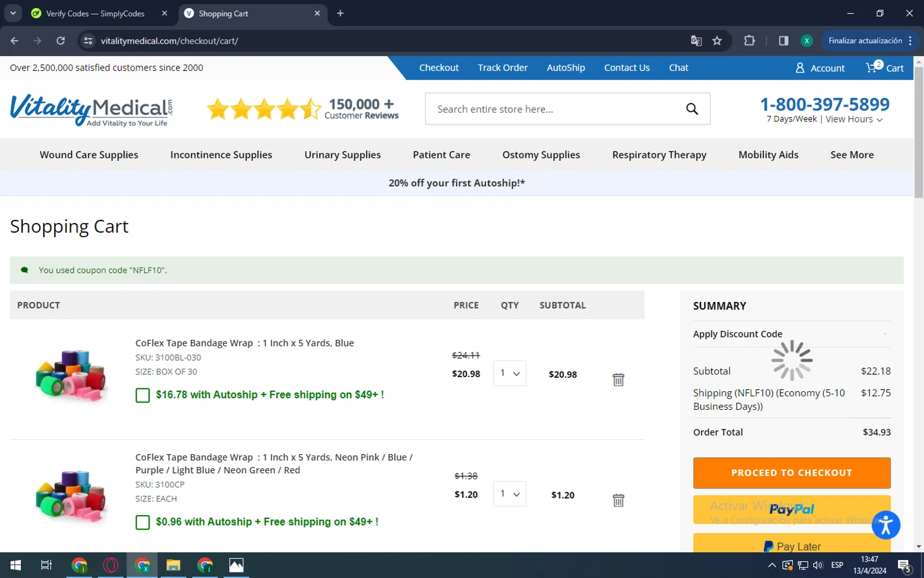The height and width of the screenshot is (578, 924).
Task: Close the Verify Codes SimplyCodes tab
Action: click(x=164, y=13)
